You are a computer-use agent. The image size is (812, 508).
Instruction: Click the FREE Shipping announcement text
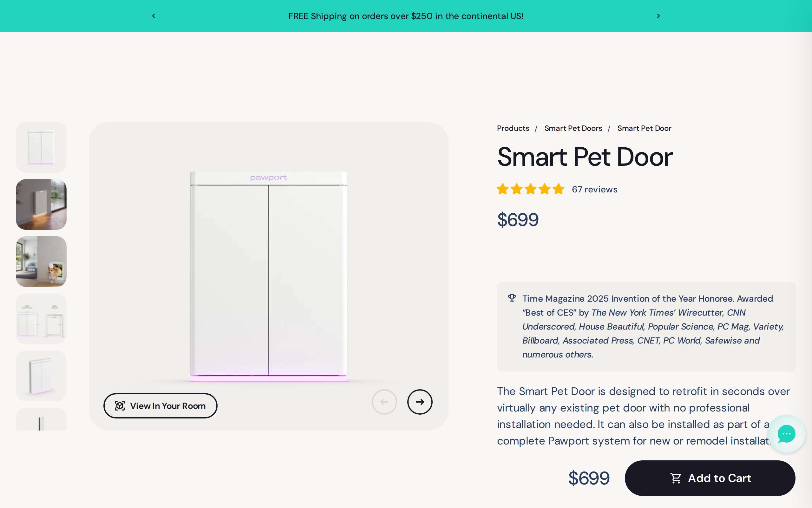tap(406, 16)
